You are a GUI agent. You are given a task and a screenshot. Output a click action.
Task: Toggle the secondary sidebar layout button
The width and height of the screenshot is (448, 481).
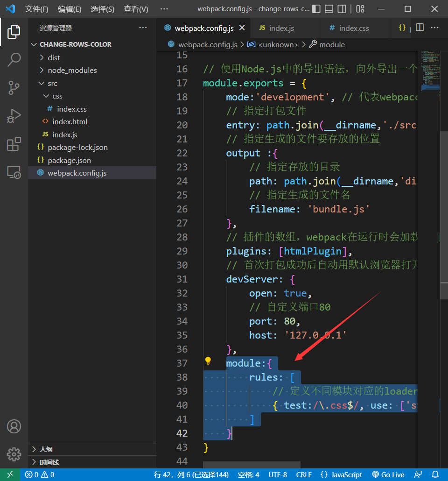[x=342, y=9]
